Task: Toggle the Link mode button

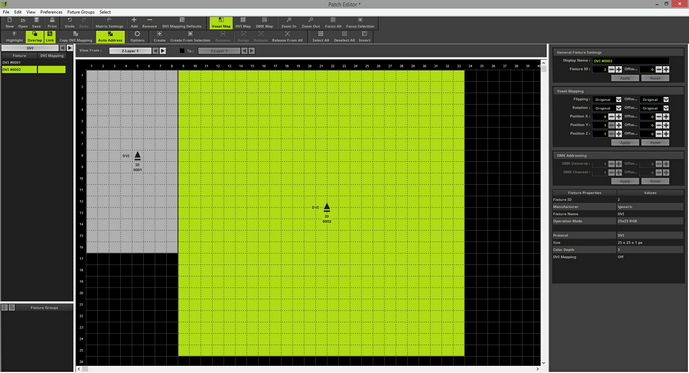Action: coord(50,37)
